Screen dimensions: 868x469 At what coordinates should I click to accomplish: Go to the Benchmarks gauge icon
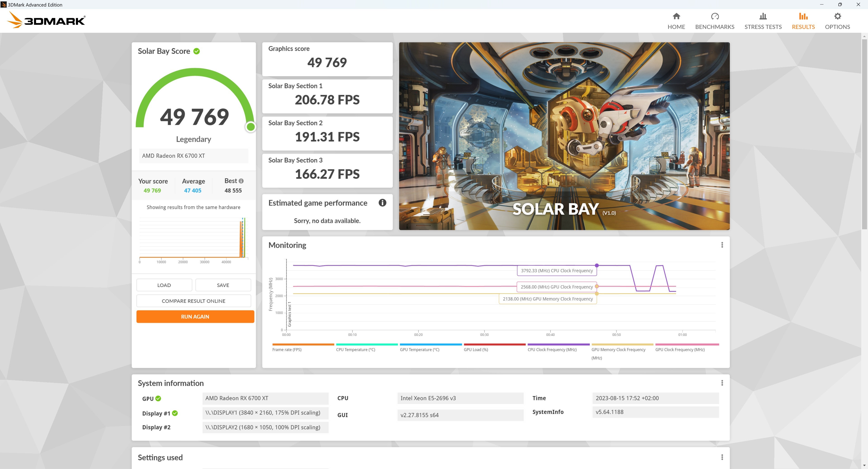[x=715, y=16]
